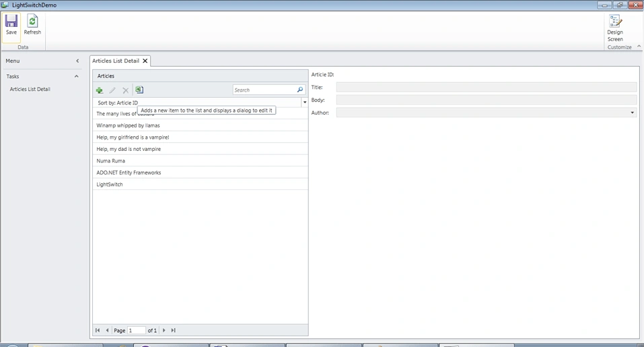Select the Articles List Detail tab

[116, 61]
